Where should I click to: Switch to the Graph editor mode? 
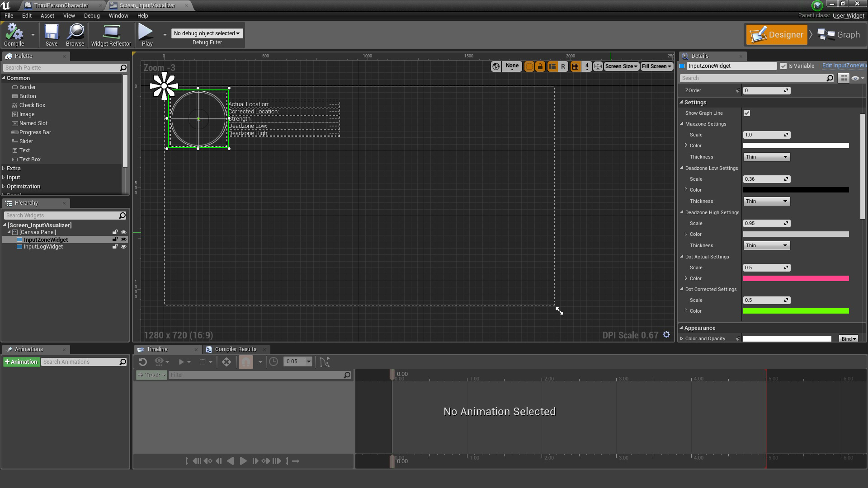pyautogui.click(x=840, y=34)
